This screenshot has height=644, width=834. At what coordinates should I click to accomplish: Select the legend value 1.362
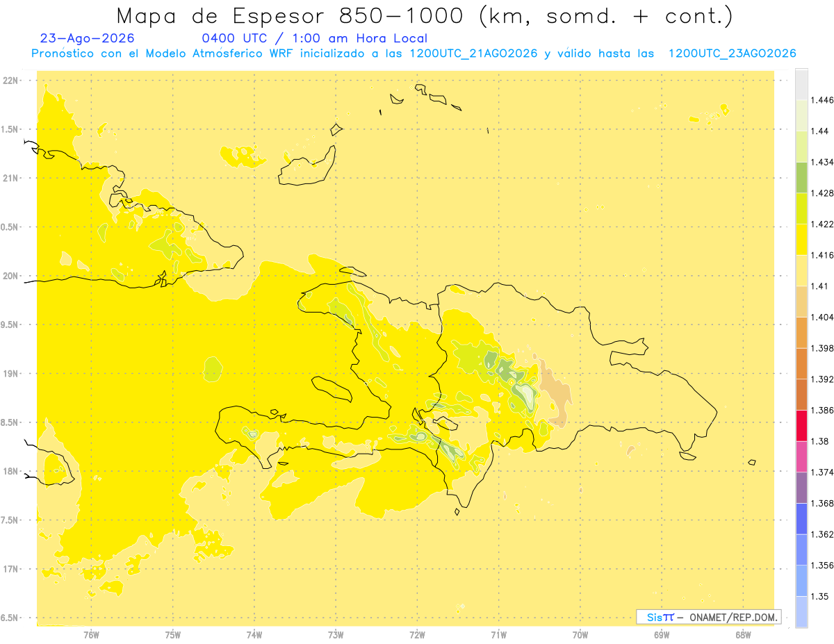point(822,534)
